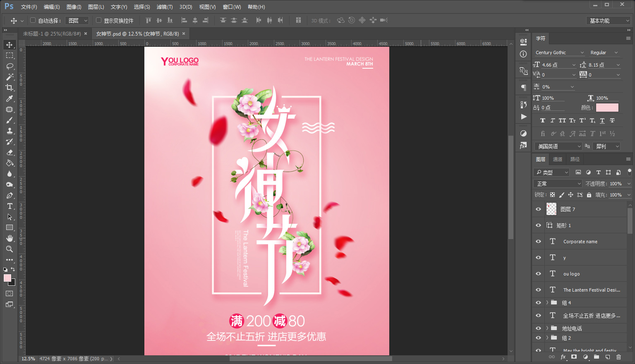Enable the 自动选择 checkbox
Viewport: 635px width, 364px height.
33,20
